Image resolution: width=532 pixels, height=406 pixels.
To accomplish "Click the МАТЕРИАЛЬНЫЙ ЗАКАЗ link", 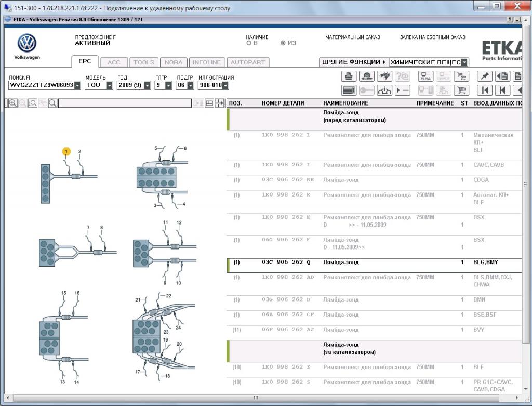I will coord(353,37).
